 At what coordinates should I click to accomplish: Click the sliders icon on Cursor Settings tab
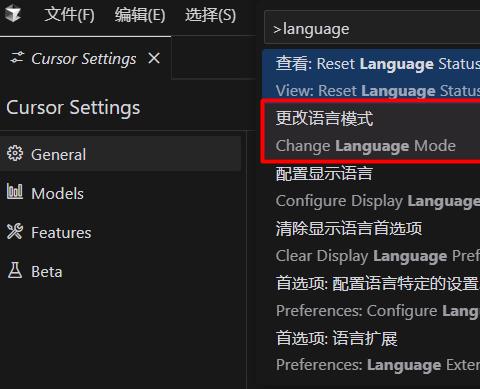(x=17, y=58)
